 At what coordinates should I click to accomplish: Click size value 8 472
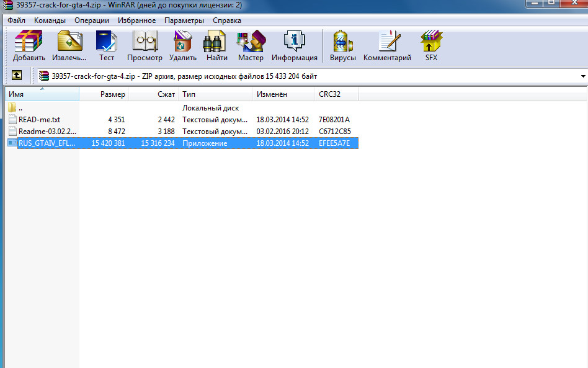(x=116, y=132)
